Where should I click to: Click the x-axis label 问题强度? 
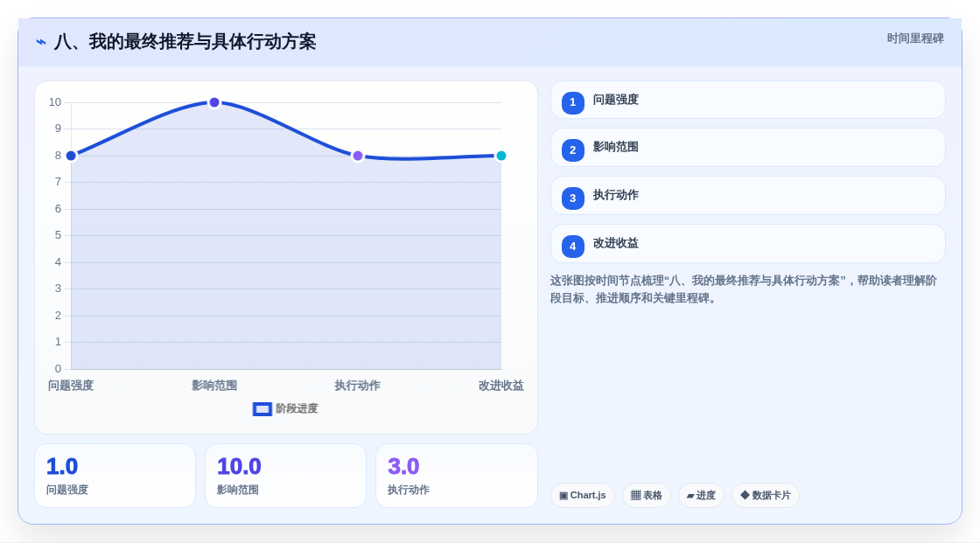(71, 386)
